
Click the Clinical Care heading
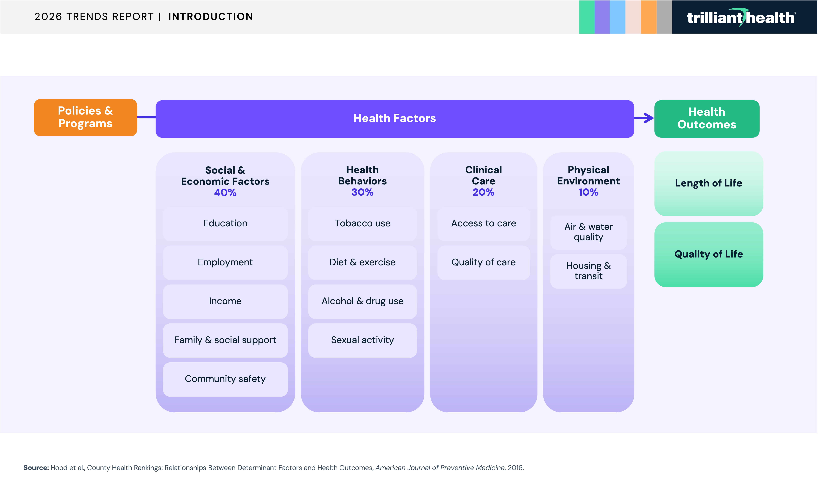[484, 175]
